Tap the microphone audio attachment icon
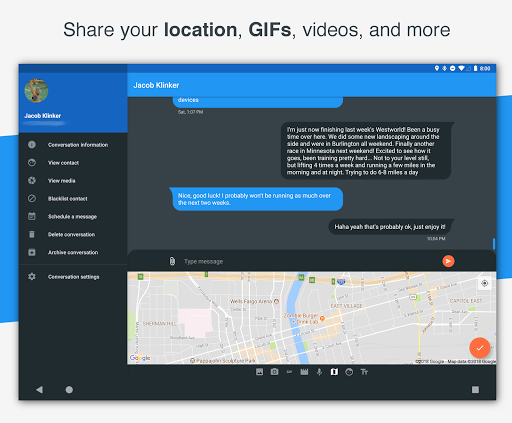Screen dimensions: 512x423 tap(319, 372)
